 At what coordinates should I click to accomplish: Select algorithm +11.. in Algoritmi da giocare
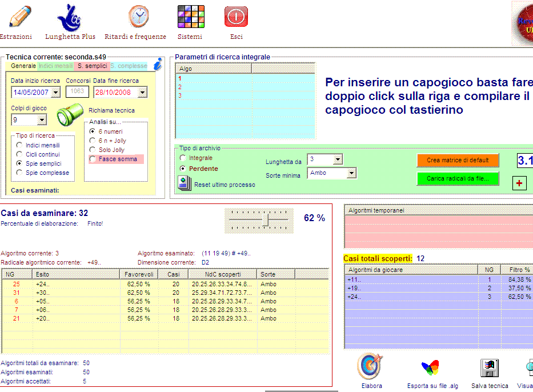click(x=439, y=279)
